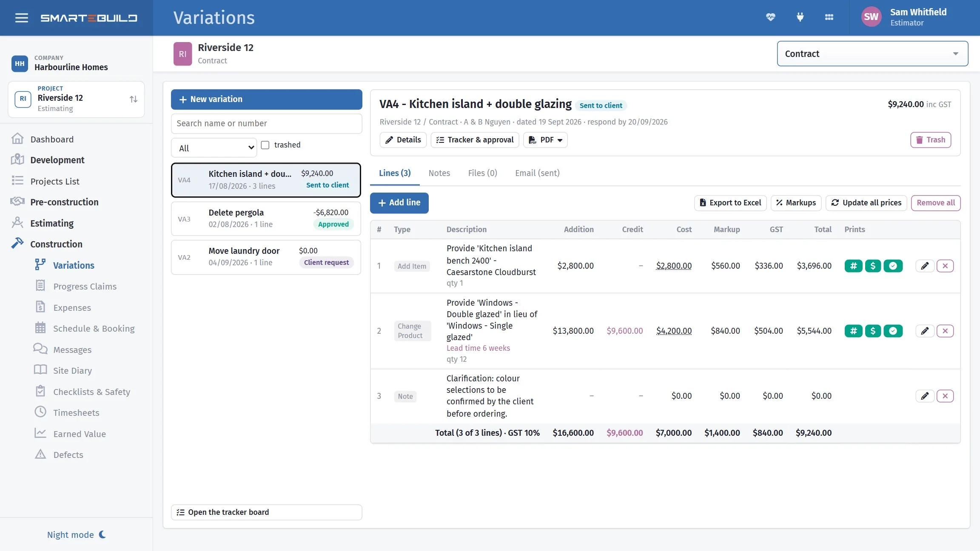Click the New variation button
Viewport: 980px width, 551px height.
(x=267, y=99)
